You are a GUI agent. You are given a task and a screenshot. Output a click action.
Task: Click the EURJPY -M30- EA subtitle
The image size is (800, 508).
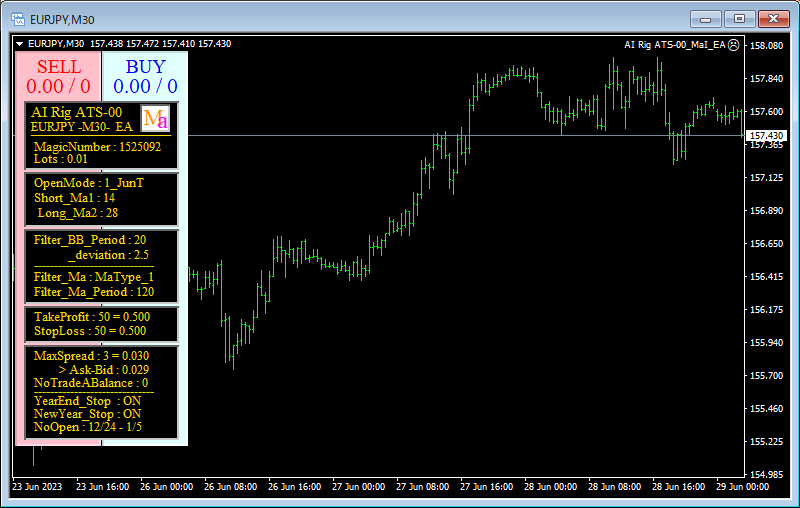[82, 127]
